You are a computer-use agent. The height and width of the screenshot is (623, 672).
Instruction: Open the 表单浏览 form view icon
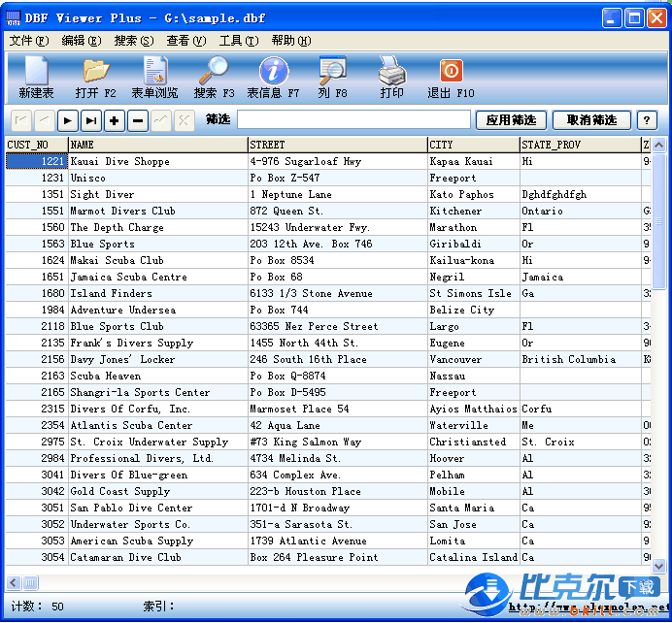(x=154, y=78)
